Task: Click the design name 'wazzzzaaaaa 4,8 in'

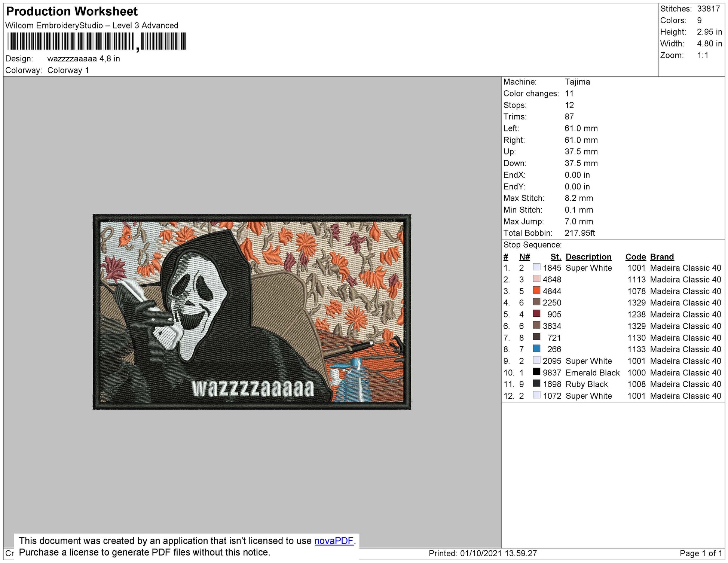Action: (x=83, y=59)
